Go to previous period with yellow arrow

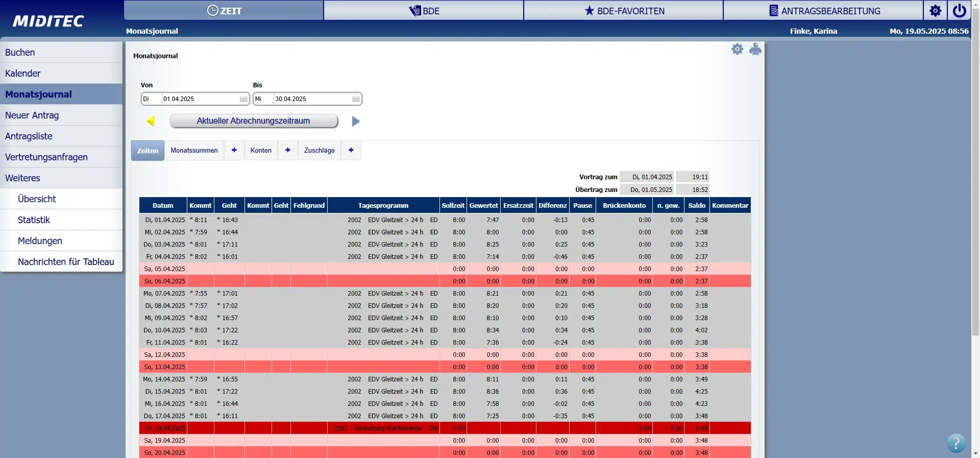151,121
